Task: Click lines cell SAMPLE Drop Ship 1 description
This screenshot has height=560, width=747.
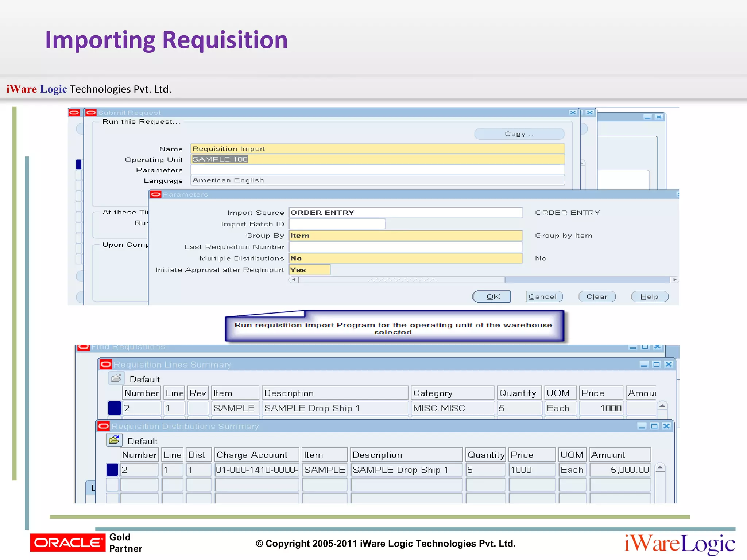Action: pos(335,408)
